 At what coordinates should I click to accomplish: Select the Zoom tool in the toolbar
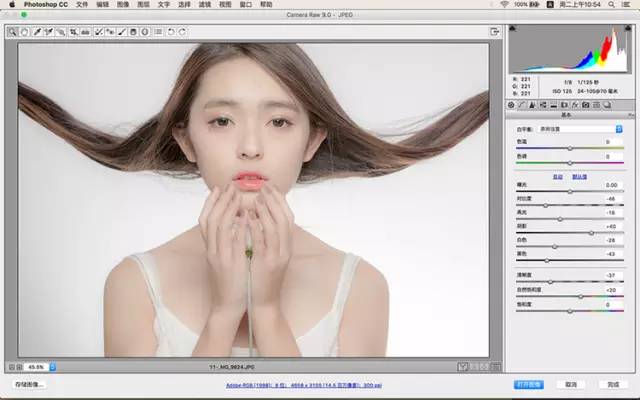tap(13, 32)
